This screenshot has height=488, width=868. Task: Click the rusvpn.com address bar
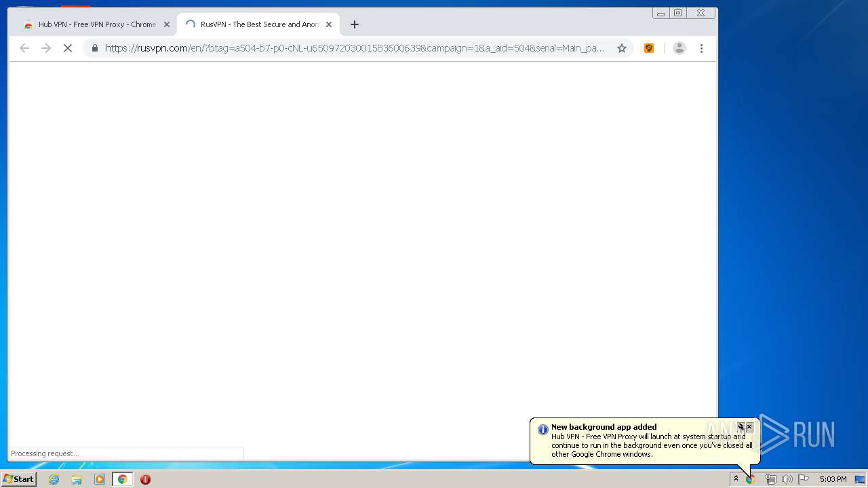point(354,48)
